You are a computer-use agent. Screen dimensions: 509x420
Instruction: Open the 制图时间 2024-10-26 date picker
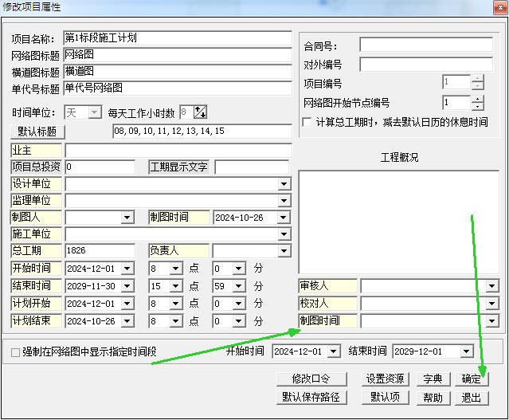point(284,218)
